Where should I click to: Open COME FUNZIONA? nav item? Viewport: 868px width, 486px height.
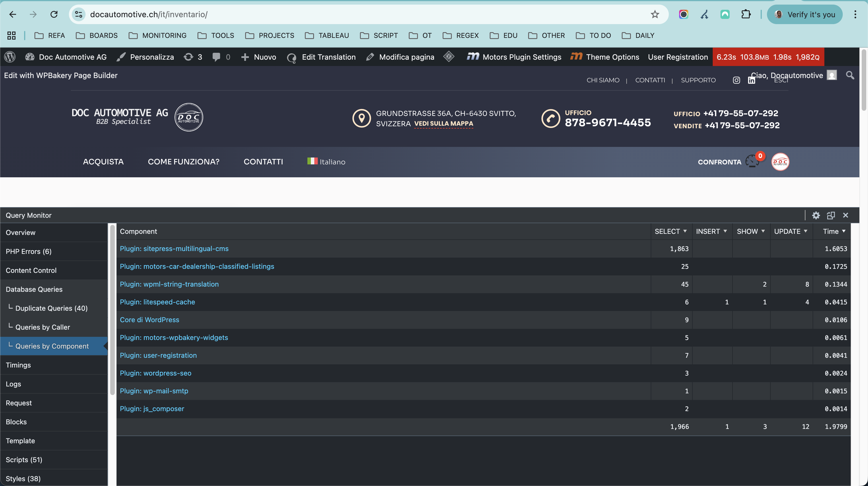184,162
